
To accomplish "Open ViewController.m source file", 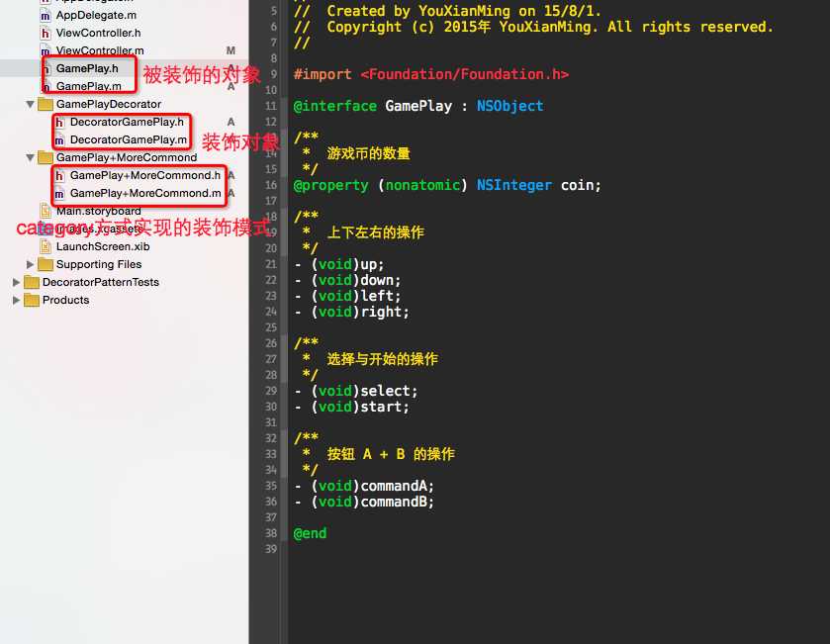I will tap(100, 50).
